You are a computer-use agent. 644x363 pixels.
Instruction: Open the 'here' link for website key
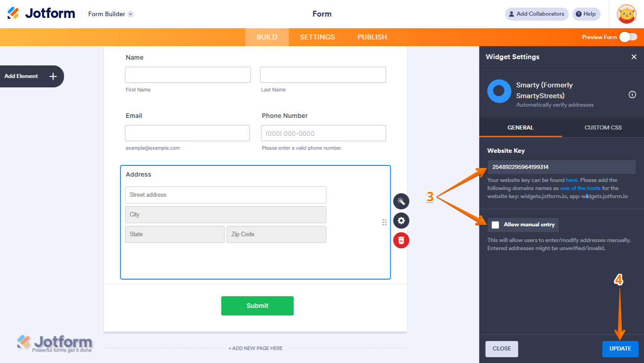coord(571,180)
